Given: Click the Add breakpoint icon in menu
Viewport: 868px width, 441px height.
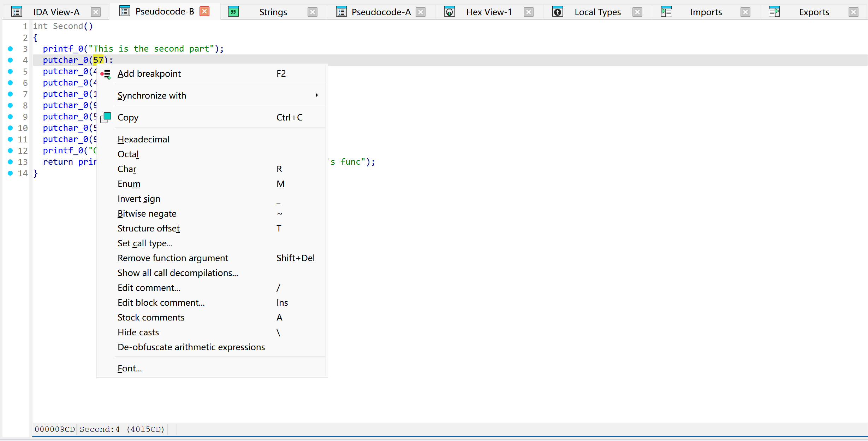Looking at the screenshot, I should (106, 74).
